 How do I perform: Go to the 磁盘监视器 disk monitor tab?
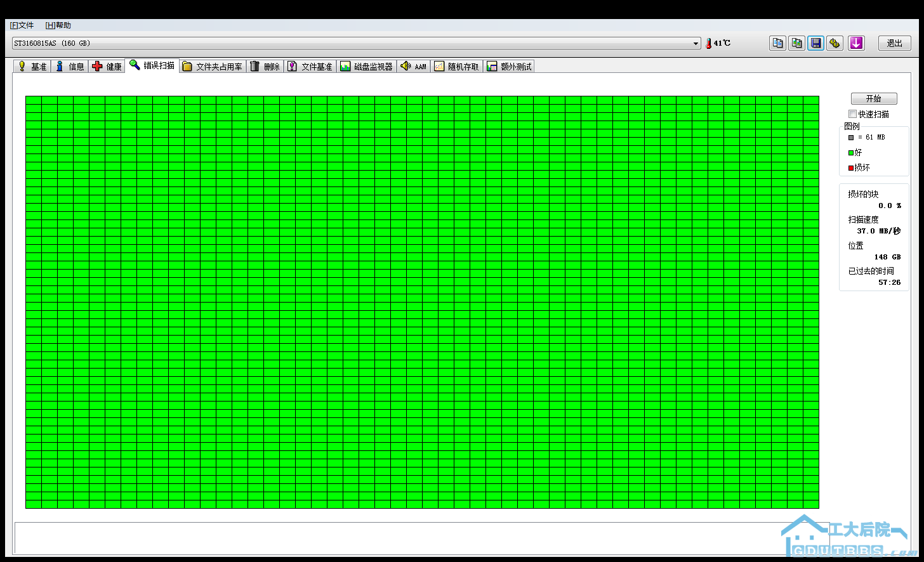(x=367, y=67)
